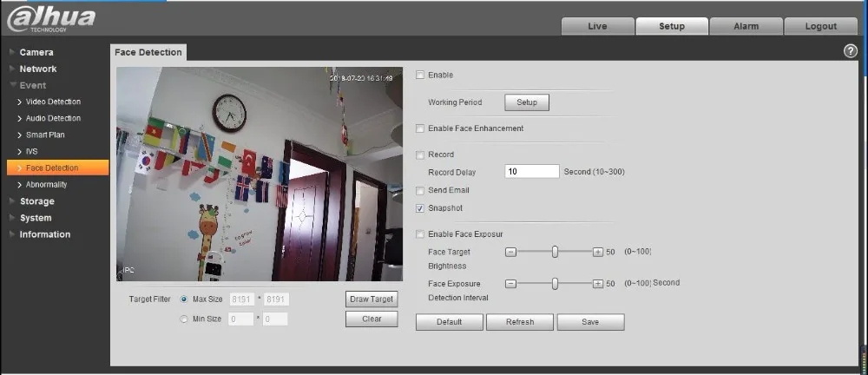
Task: Expand the System menu section
Action: click(x=36, y=218)
